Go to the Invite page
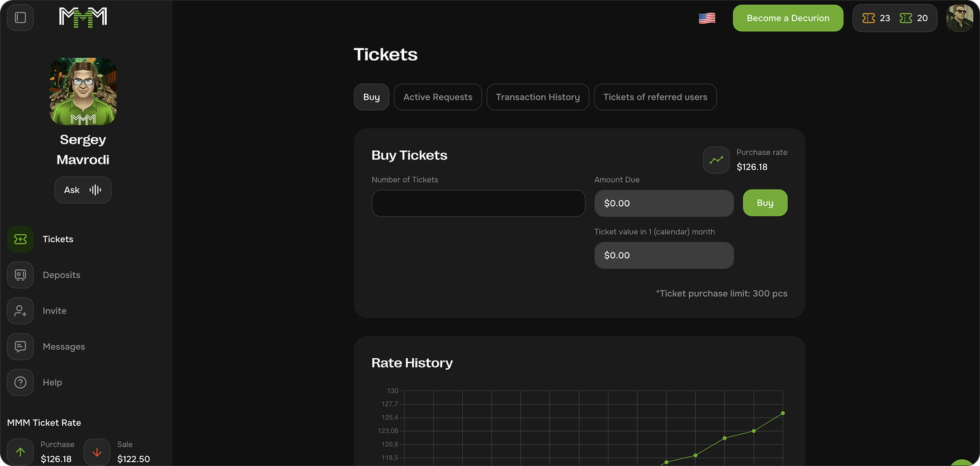This screenshot has height=466, width=980. click(x=55, y=311)
